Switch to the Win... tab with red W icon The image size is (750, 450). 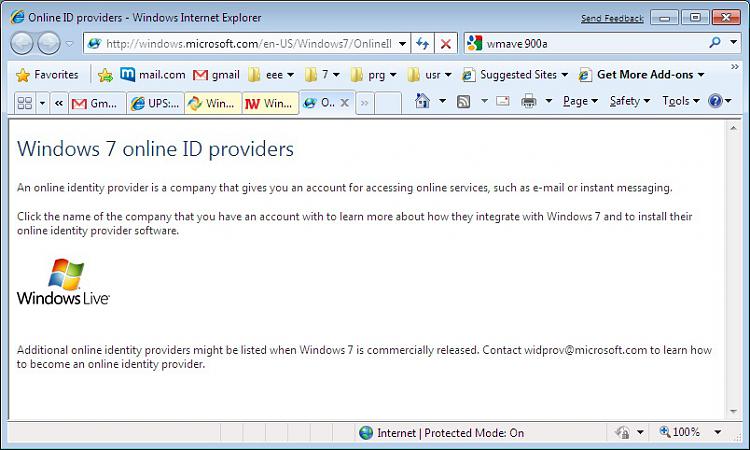point(270,103)
